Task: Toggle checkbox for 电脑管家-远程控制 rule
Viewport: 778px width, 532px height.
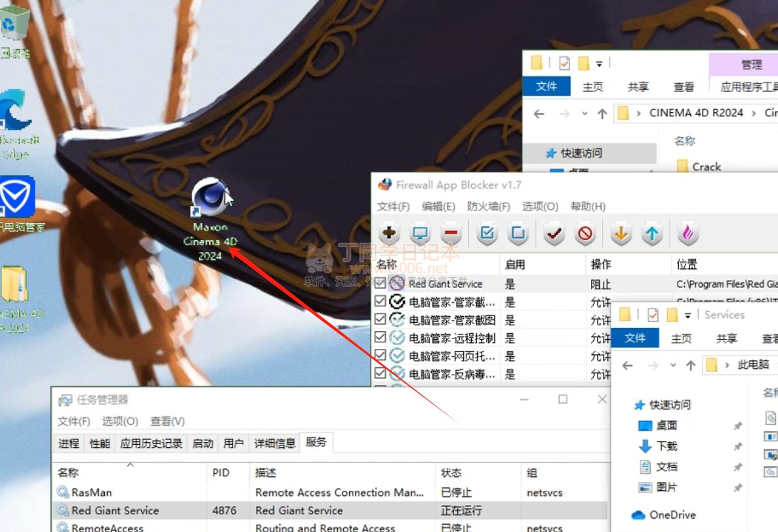Action: [380, 337]
